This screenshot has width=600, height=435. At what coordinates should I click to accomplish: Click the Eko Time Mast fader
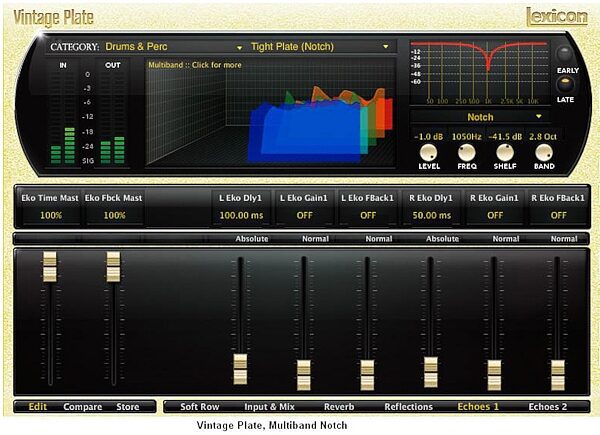point(50,267)
